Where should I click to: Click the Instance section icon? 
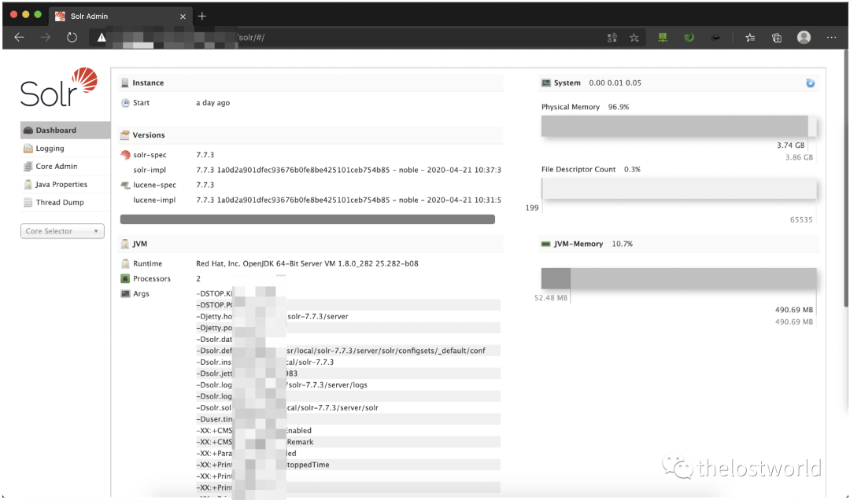tap(125, 83)
